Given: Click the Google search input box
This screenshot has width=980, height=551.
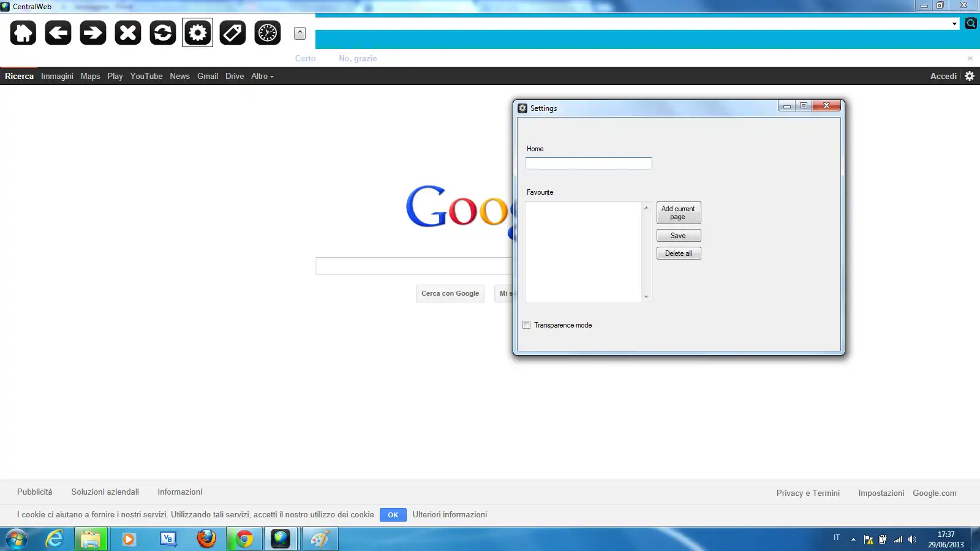Looking at the screenshot, I should [414, 266].
